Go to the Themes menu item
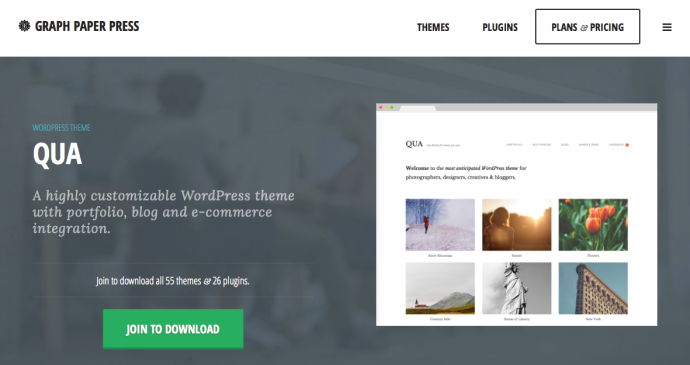This screenshot has width=690, height=365. 433,27
